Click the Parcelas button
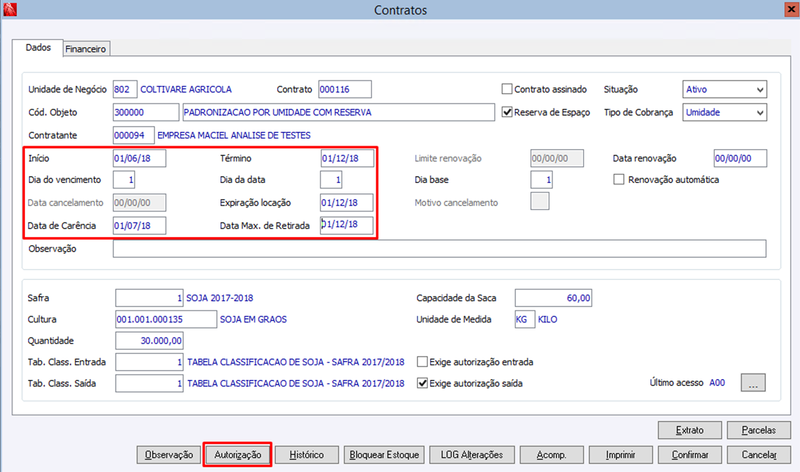This screenshot has height=472, width=800. [759, 430]
